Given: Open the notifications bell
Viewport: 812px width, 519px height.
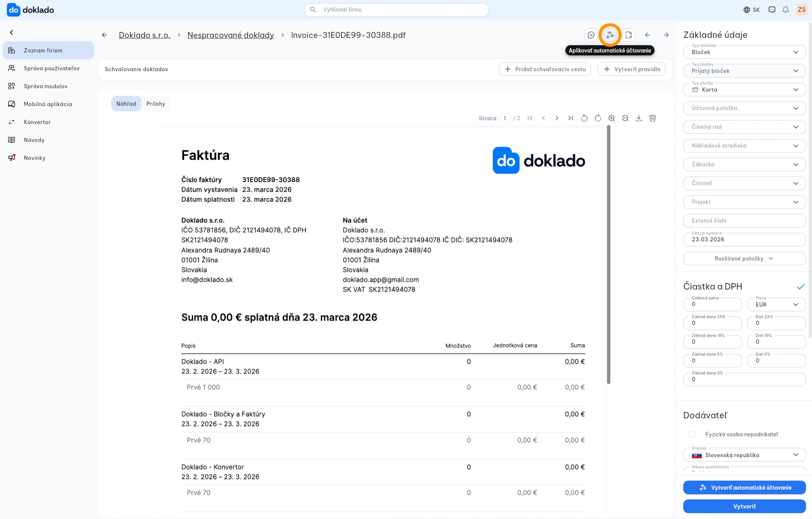Looking at the screenshot, I should tap(785, 10).
